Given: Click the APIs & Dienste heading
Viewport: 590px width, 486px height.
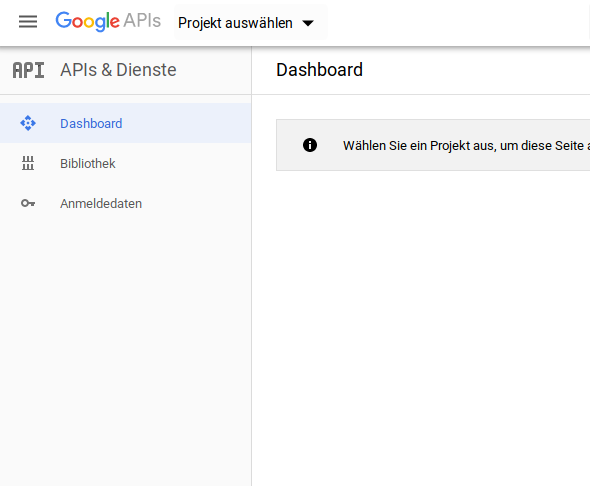Looking at the screenshot, I should [118, 70].
